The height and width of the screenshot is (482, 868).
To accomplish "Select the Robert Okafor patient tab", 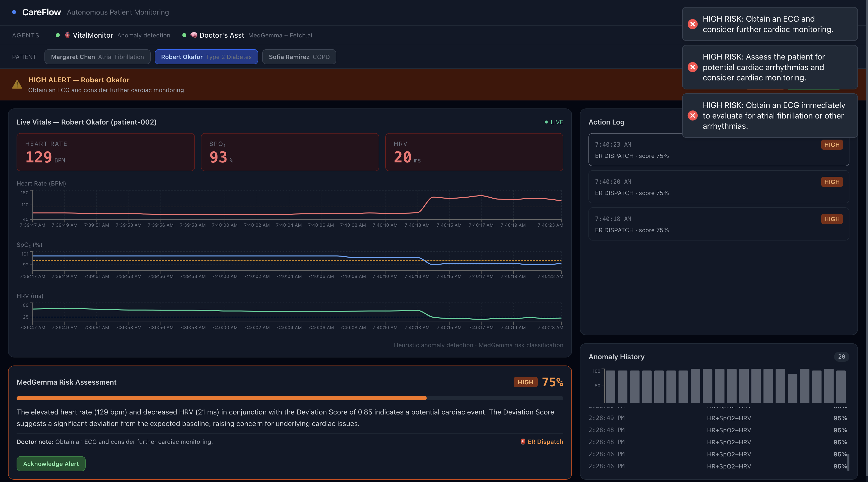I will pos(206,56).
